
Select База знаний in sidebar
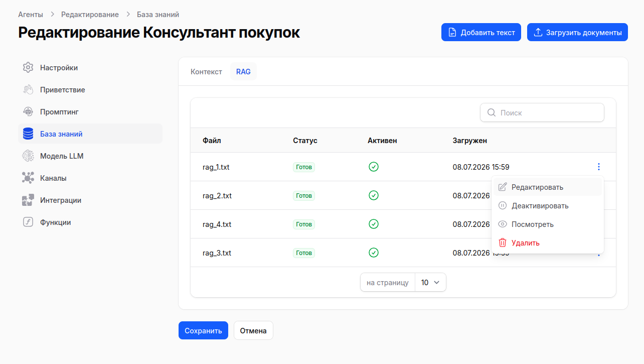pyautogui.click(x=90, y=134)
